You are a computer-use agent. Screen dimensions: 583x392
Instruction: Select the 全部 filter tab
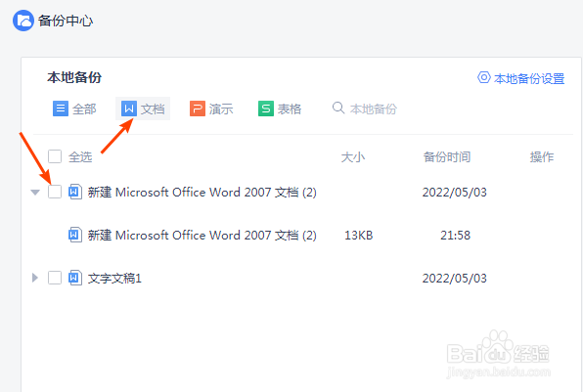[74, 109]
